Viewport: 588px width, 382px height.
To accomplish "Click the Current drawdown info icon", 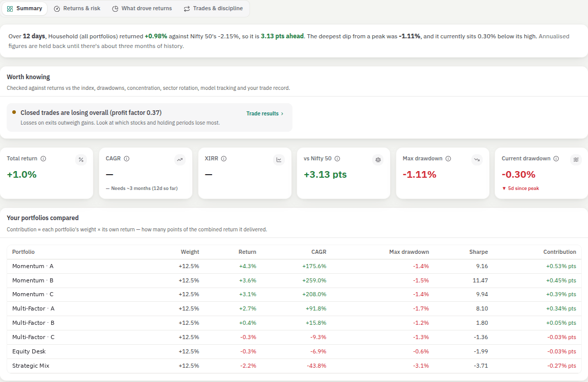I will tap(556, 158).
